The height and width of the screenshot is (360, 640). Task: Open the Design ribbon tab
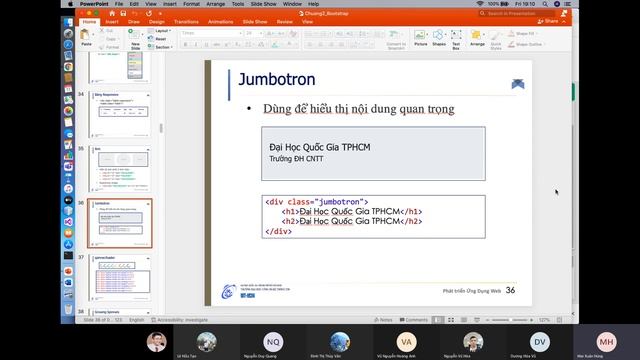tap(157, 22)
